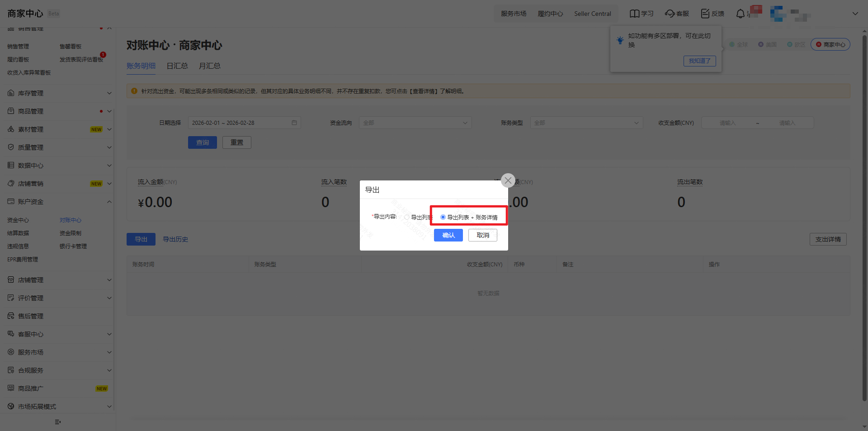Select 导出列表 radio option
Image resolution: width=868 pixels, height=431 pixels.
(x=407, y=218)
